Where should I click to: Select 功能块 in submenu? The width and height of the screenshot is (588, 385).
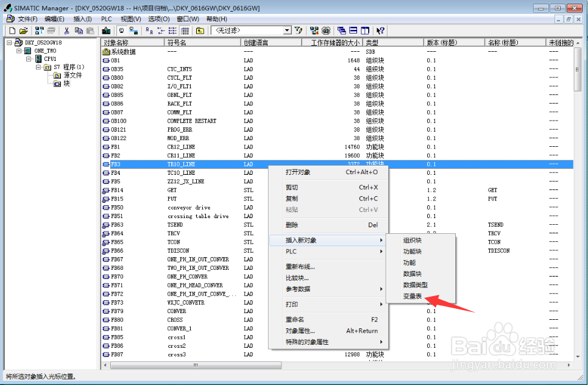(x=421, y=252)
